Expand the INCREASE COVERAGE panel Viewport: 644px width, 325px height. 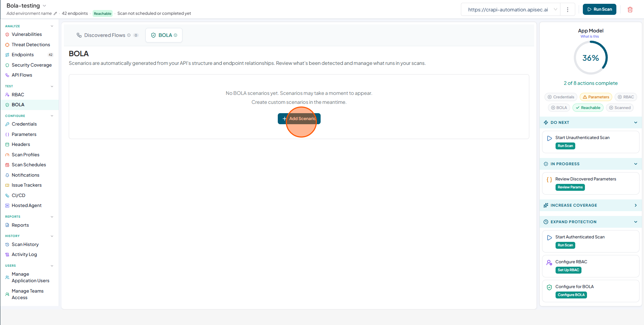coord(636,205)
